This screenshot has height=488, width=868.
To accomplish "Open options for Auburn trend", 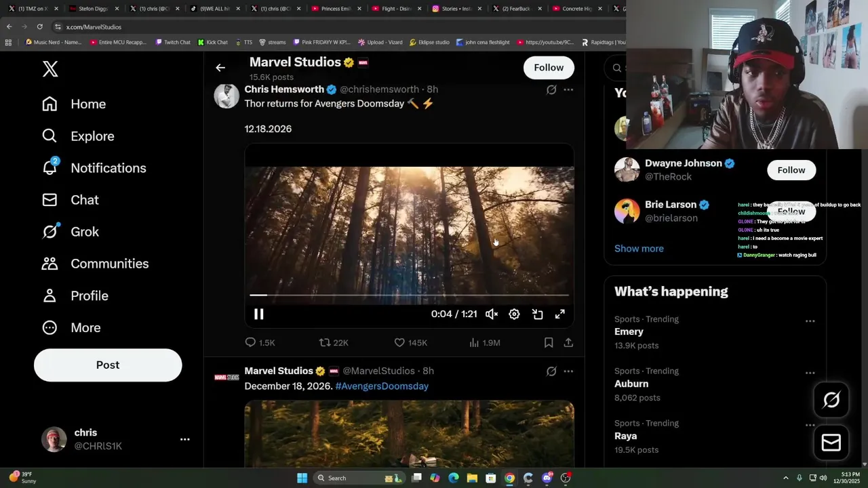I will coord(810,373).
